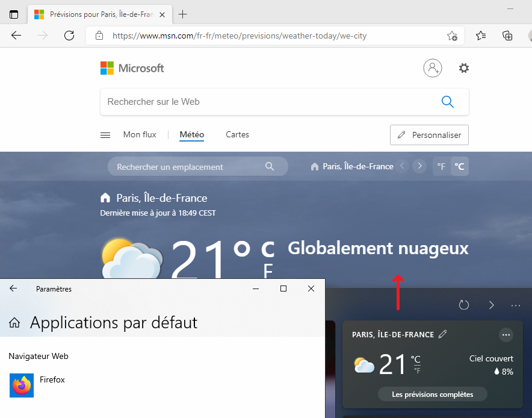The width and height of the screenshot is (532, 418).
Task: Edit location with pencil icon
Action: [442, 334]
